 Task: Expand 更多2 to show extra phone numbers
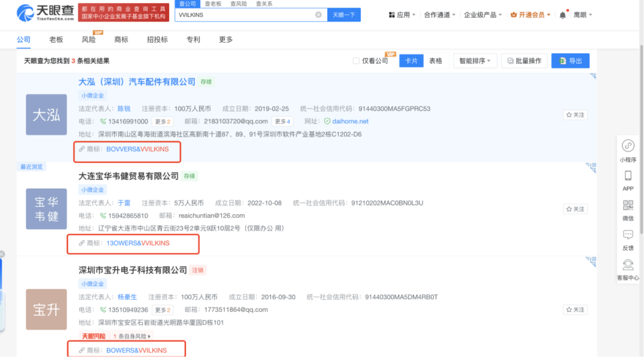[162, 121]
